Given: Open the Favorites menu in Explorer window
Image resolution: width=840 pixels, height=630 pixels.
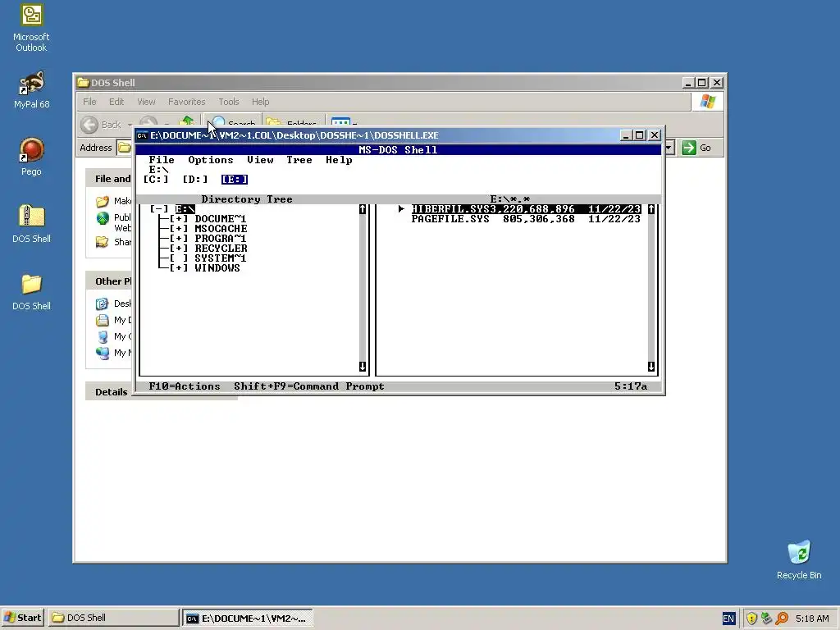Looking at the screenshot, I should click(x=186, y=102).
